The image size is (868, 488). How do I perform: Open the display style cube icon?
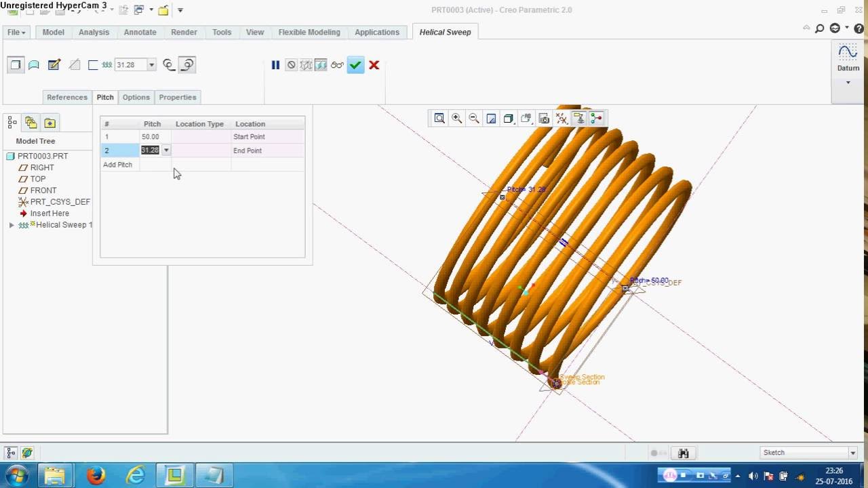509,119
